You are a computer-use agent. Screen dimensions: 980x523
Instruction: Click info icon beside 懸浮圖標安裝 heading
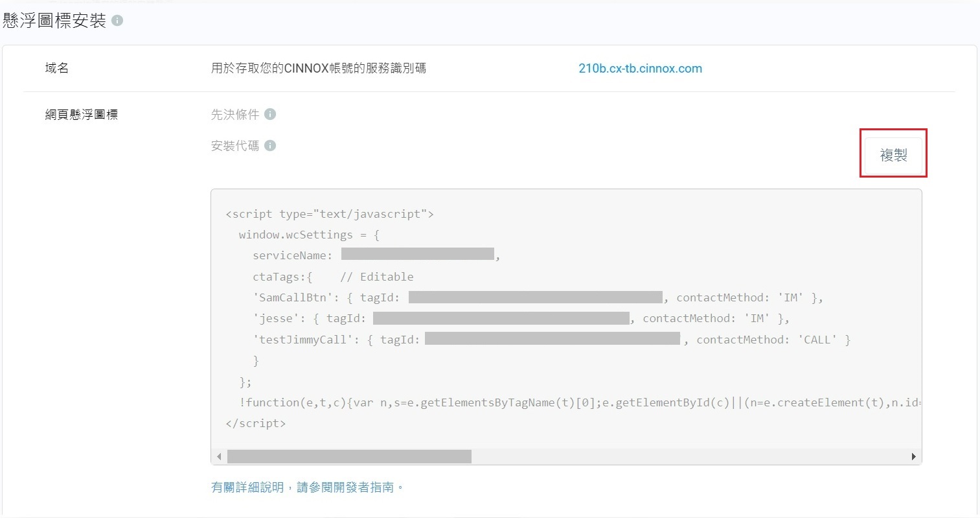coord(117,21)
